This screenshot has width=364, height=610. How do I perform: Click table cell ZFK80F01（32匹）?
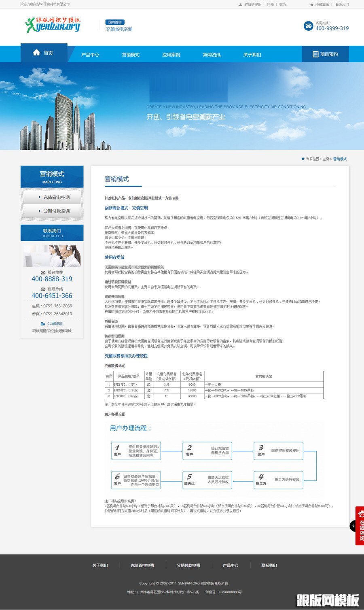click(x=128, y=396)
